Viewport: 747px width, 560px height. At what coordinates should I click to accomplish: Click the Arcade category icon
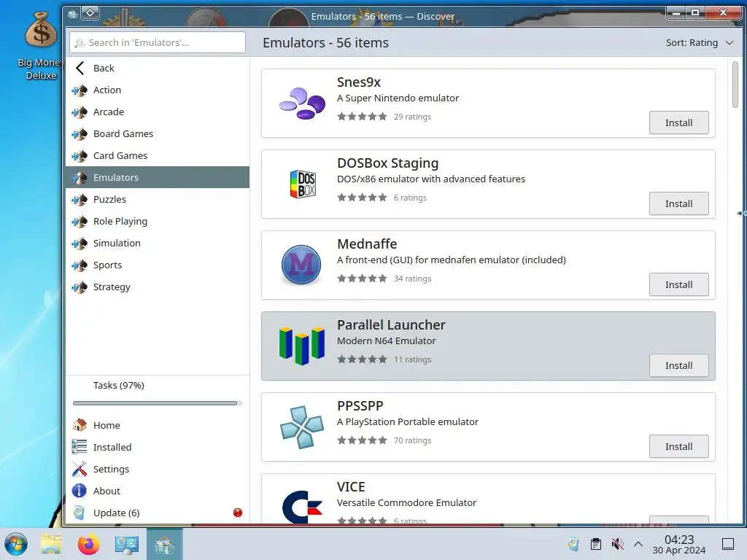[x=80, y=112]
